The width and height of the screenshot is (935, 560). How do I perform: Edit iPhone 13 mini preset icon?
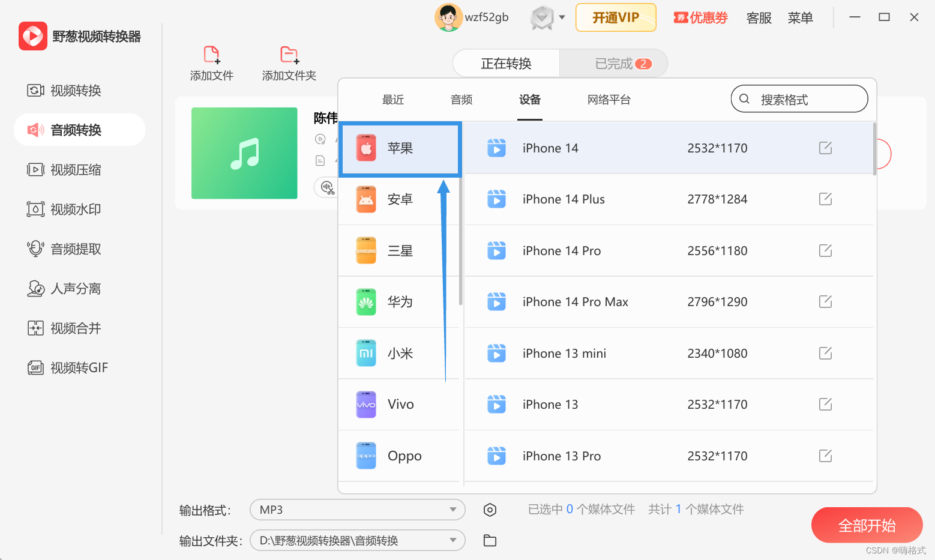point(826,353)
